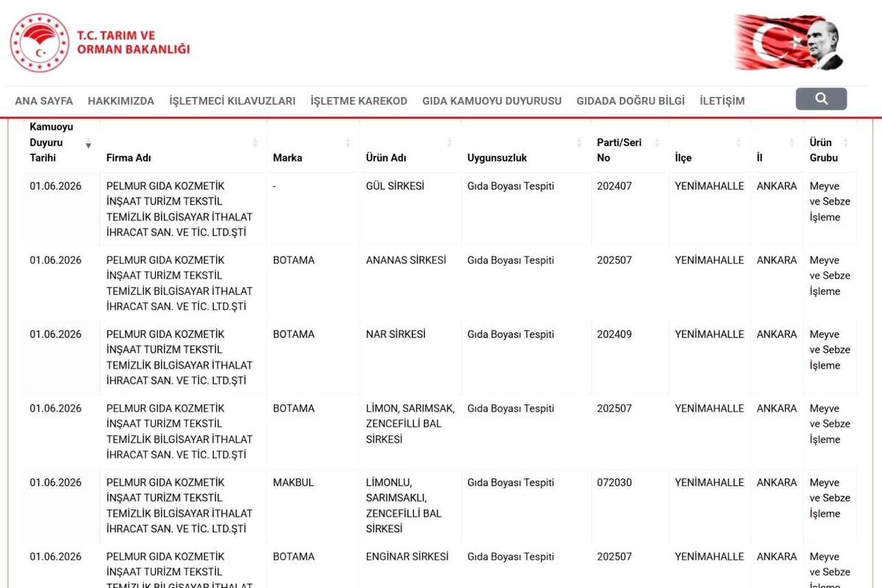Sort table by Parti/Seri No arrows
Image resolution: width=882 pixels, height=588 pixels.
coord(657,143)
